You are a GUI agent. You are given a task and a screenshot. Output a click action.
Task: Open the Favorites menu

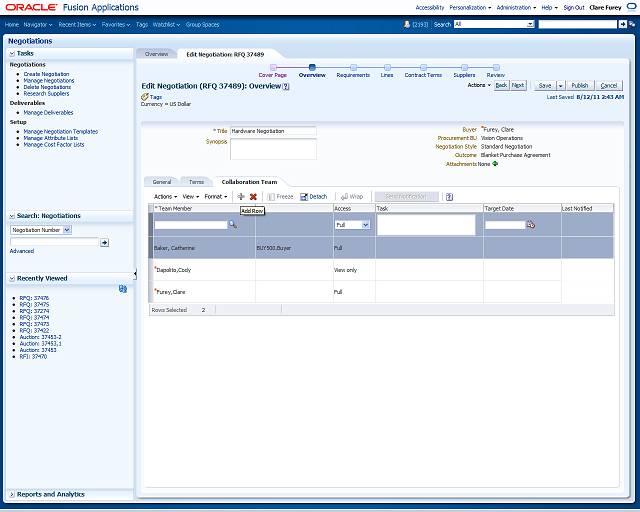pos(116,24)
